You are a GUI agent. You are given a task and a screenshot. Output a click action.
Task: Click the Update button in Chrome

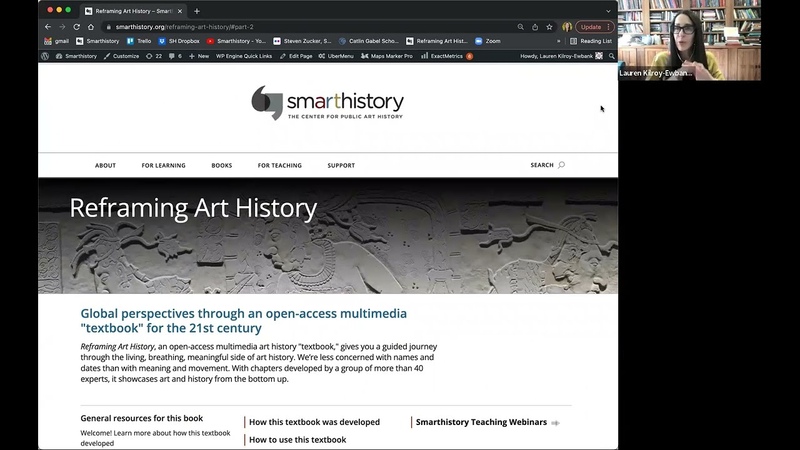pos(594,27)
